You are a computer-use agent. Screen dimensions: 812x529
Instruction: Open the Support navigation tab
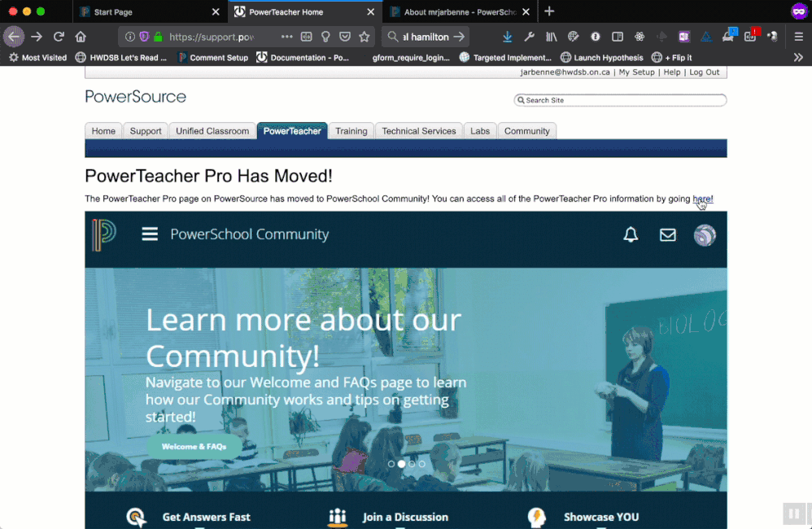[x=146, y=131]
